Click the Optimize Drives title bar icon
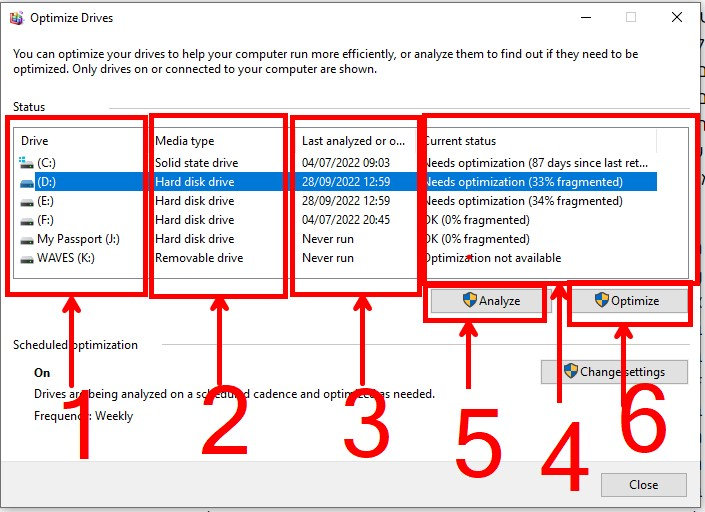This screenshot has width=705, height=512. click(17, 18)
